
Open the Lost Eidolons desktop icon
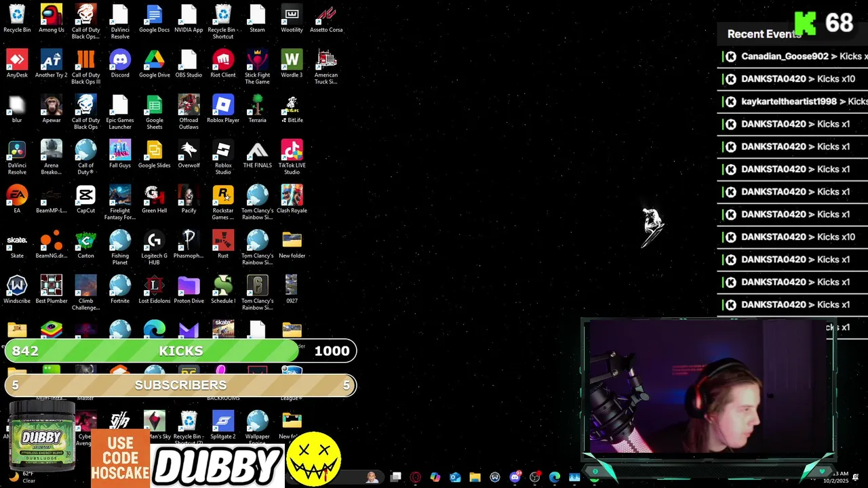pos(154,289)
